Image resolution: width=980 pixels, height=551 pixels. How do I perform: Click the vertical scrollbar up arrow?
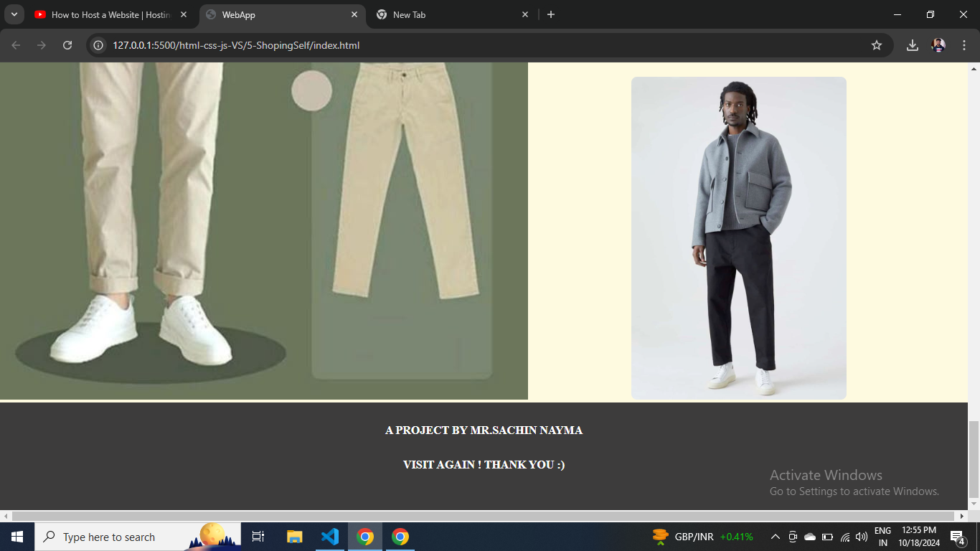point(974,69)
